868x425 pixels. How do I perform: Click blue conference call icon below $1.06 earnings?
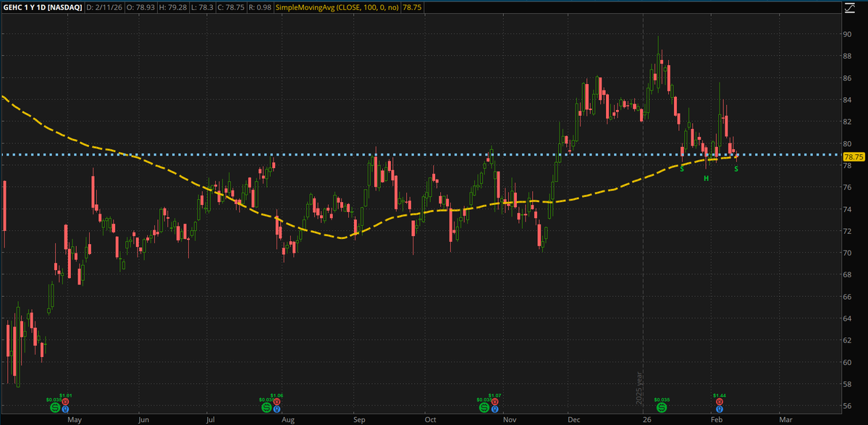click(x=277, y=410)
